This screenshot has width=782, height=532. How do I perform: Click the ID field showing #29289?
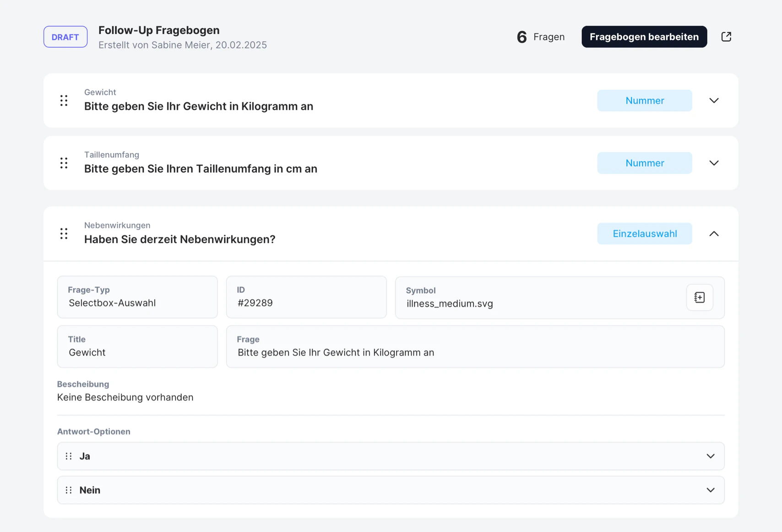point(306,297)
